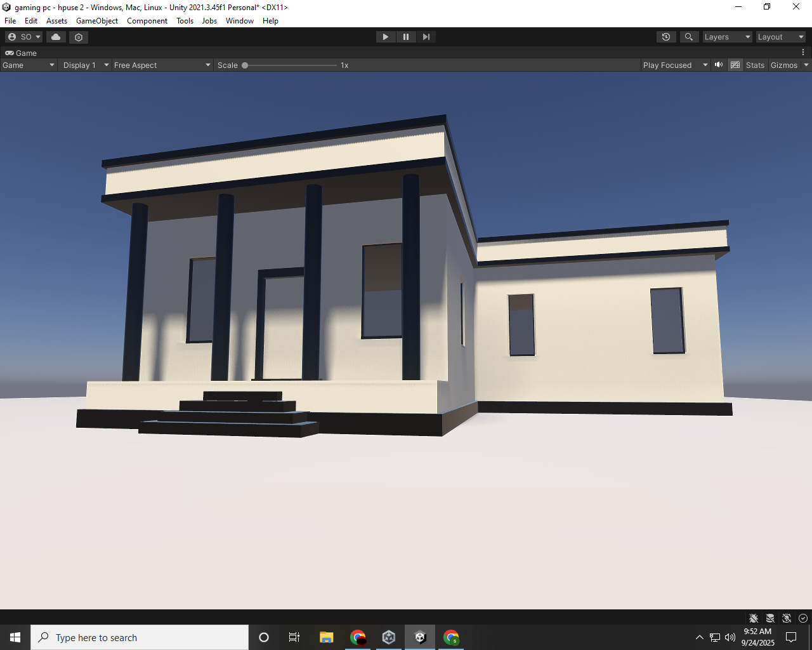Expand the Layers dropdown

click(x=727, y=37)
